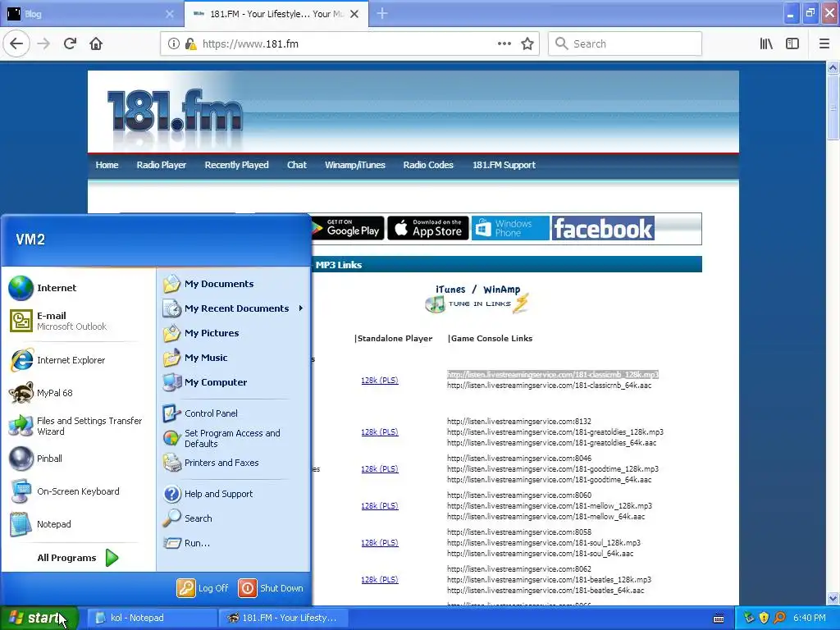
Task: Click 128k (PLS) link for classicrnb row
Action: pos(379,381)
